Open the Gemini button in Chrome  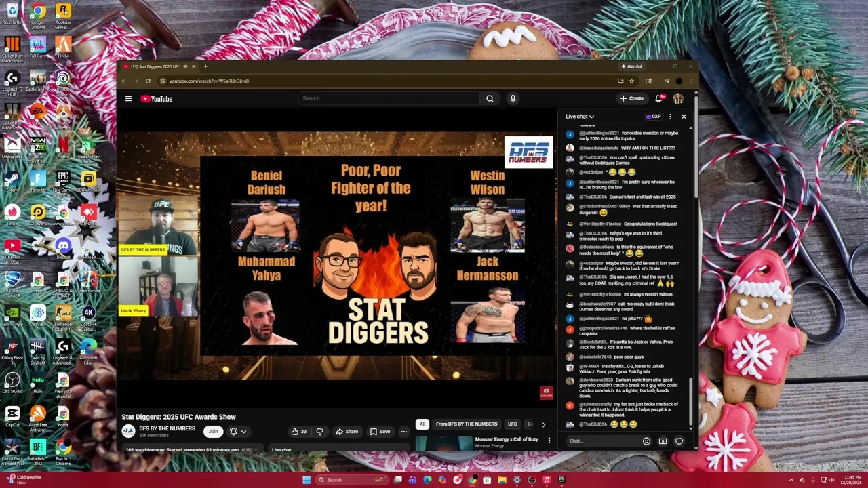(x=631, y=66)
